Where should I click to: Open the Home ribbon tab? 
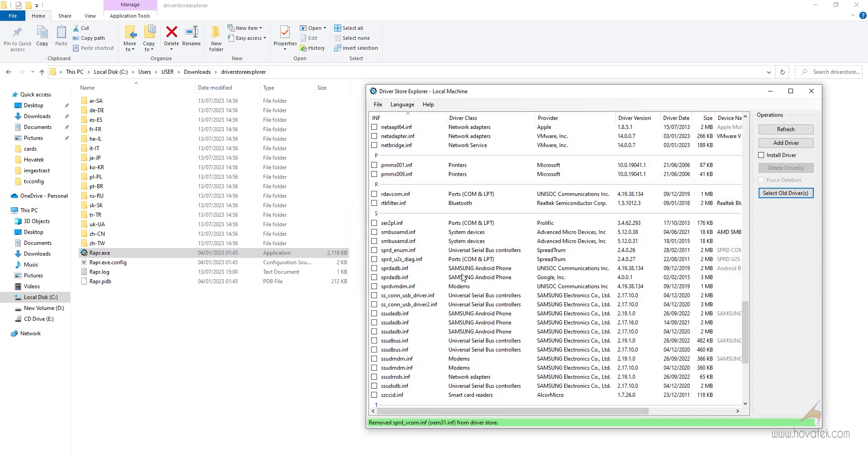(38, 16)
